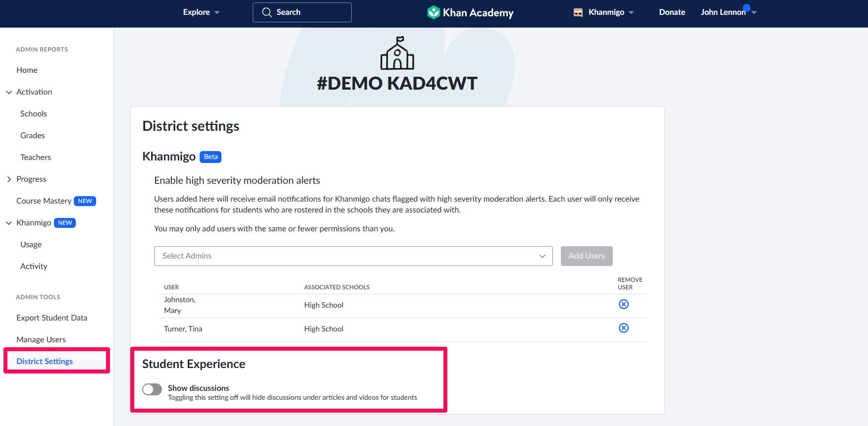Toggle the Show discussions switch
This screenshot has height=426, width=868.
(x=152, y=389)
